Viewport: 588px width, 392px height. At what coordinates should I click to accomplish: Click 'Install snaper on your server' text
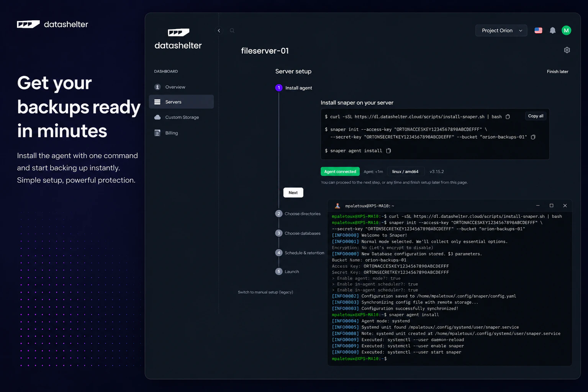(x=357, y=103)
